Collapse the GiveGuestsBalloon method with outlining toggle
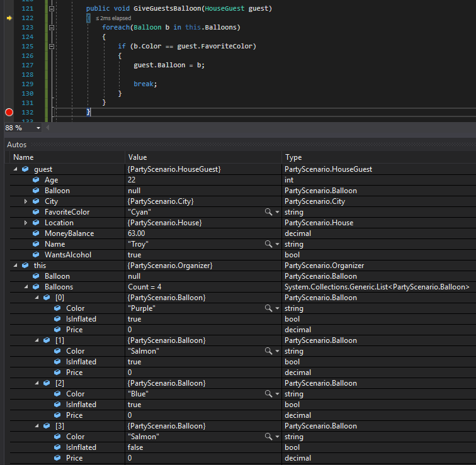The height and width of the screenshot is (465, 476). (x=52, y=9)
